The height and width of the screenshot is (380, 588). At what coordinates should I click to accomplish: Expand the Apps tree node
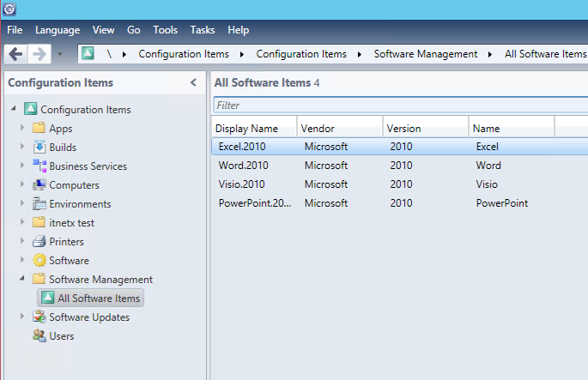pyautogui.click(x=22, y=129)
